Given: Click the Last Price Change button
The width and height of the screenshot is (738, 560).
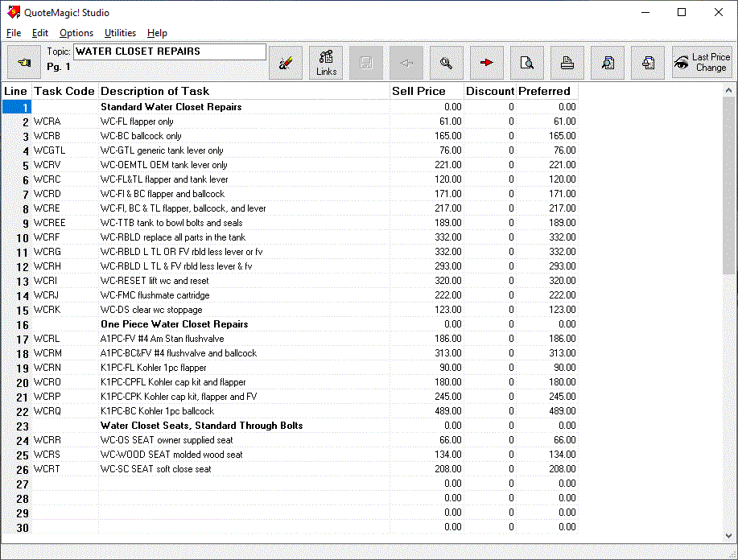Looking at the screenshot, I should 703,62.
